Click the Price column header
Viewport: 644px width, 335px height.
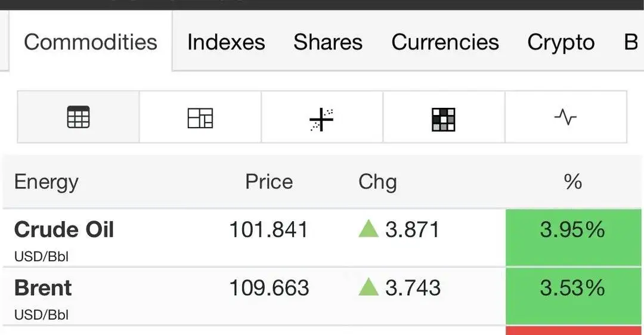269,181
